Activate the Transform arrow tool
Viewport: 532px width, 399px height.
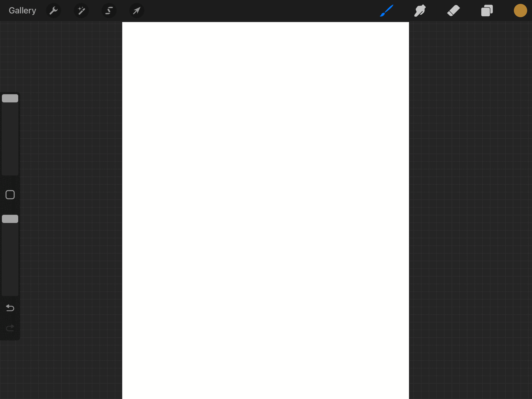(x=137, y=11)
